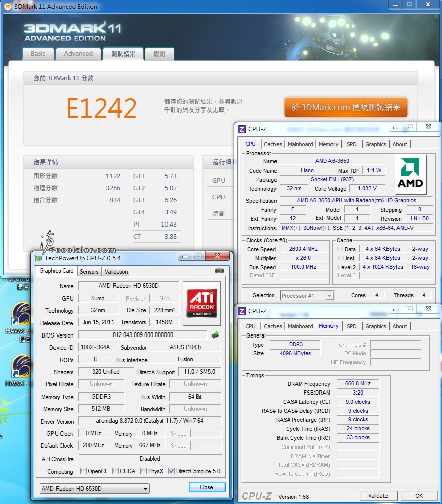
Task: Open Mainboard tab in the lower CPU-Z window
Action: pyautogui.click(x=300, y=326)
